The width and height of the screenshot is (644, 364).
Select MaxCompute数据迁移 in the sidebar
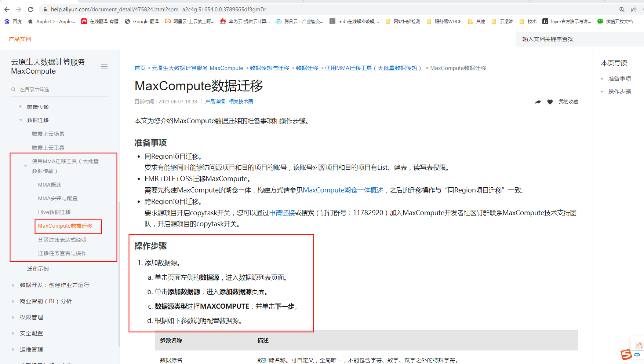point(65,226)
